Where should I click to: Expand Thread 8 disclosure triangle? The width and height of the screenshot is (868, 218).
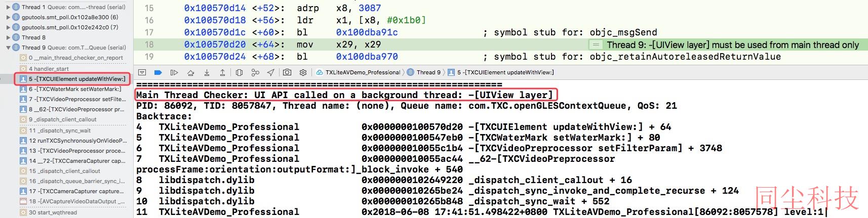point(8,37)
